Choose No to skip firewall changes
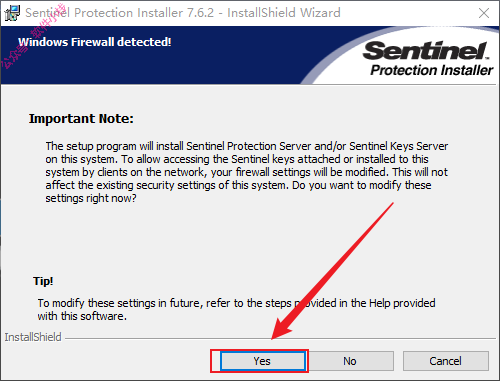500x381 pixels. click(350, 361)
